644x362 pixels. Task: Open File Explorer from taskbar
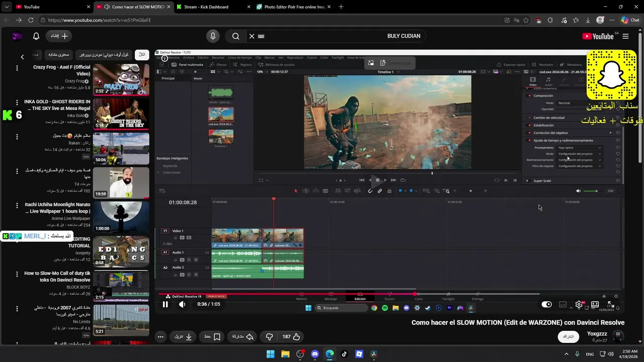pyautogui.click(x=285, y=354)
